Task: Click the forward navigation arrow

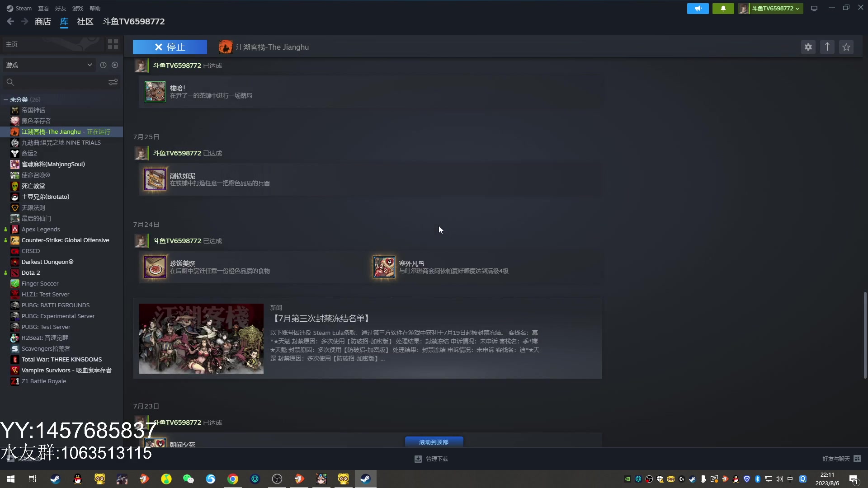Action: pyautogui.click(x=25, y=21)
